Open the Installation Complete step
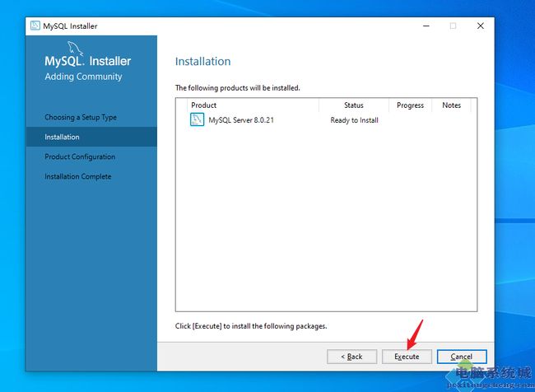 point(78,176)
